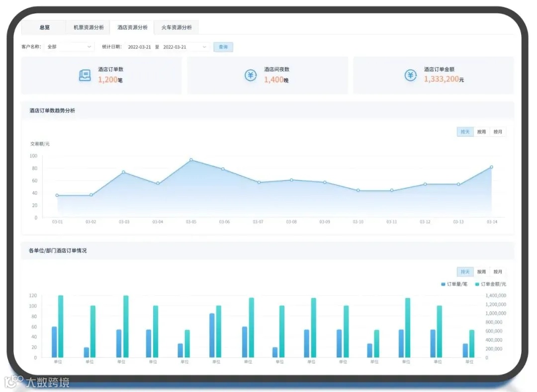Click the 03-14 data point on trend line
The height and width of the screenshot is (392, 537).
click(491, 167)
